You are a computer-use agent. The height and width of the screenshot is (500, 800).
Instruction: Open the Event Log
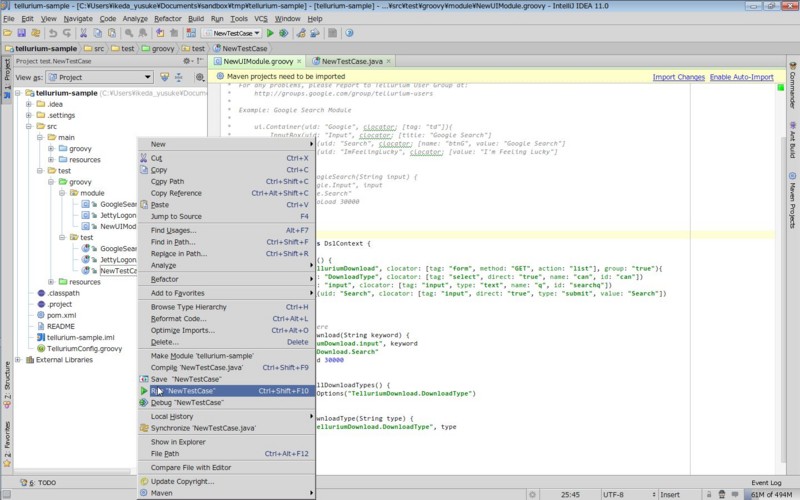tap(766, 482)
